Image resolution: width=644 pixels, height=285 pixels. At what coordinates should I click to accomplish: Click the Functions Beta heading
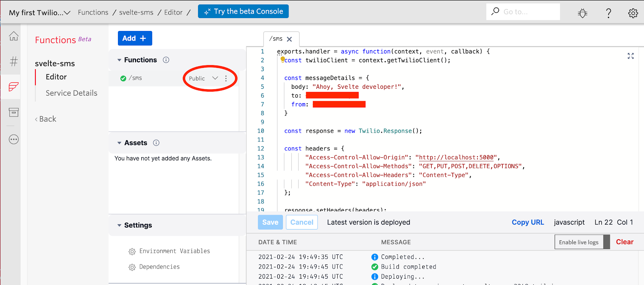(x=63, y=40)
